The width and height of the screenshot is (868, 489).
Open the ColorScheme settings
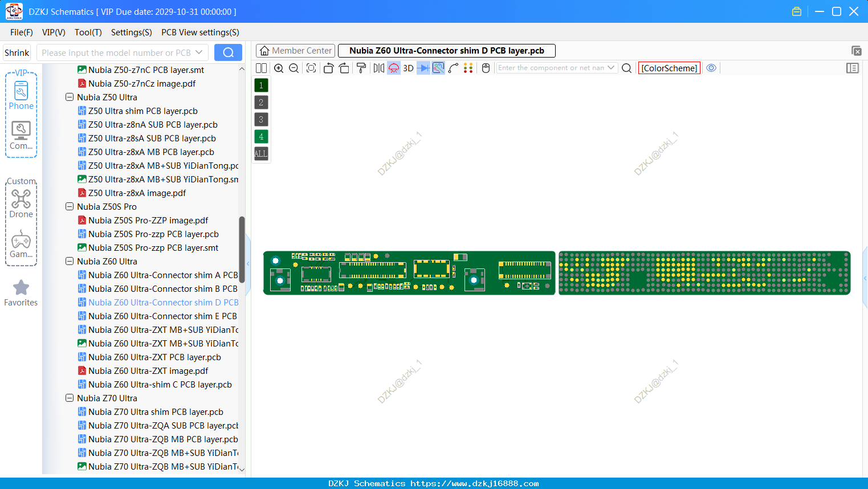[670, 68]
